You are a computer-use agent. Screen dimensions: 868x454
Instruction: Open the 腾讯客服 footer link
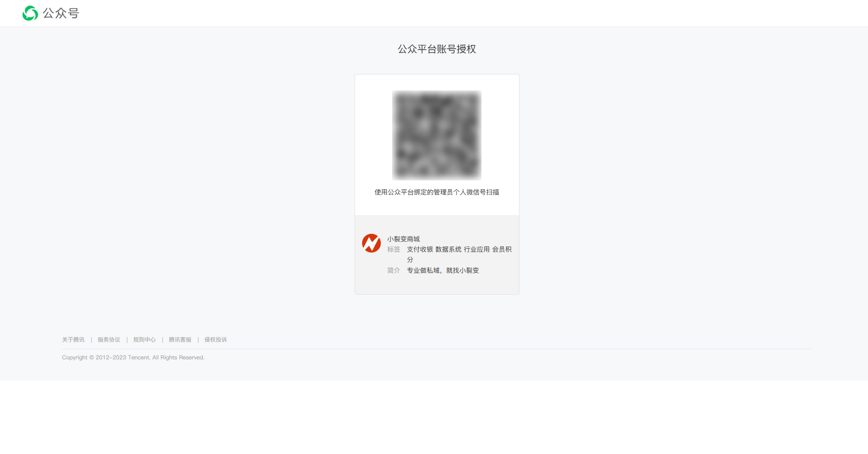180,340
